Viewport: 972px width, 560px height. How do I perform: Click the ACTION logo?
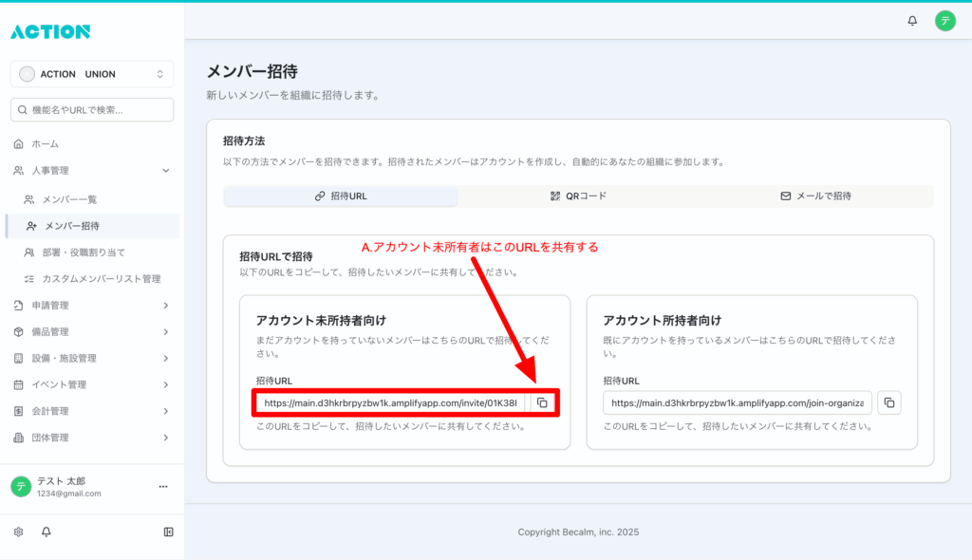click(50, 31)
